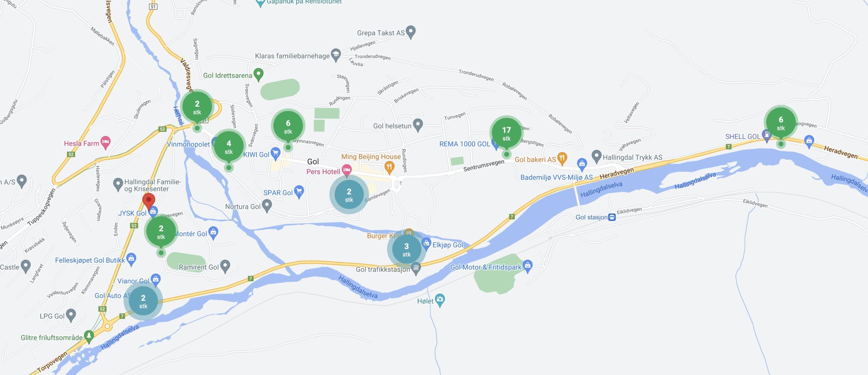The image size is (868, 375).
Task: Click the Gol Motor & Fritidspark label
Action: point(486,267)
